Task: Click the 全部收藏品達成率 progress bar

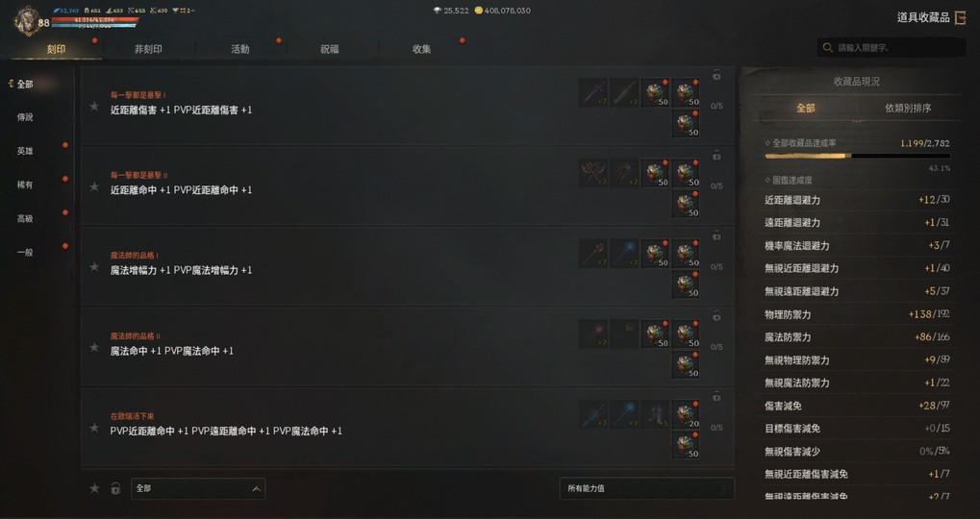Action: pyautogui.click(x=858, y=156)
